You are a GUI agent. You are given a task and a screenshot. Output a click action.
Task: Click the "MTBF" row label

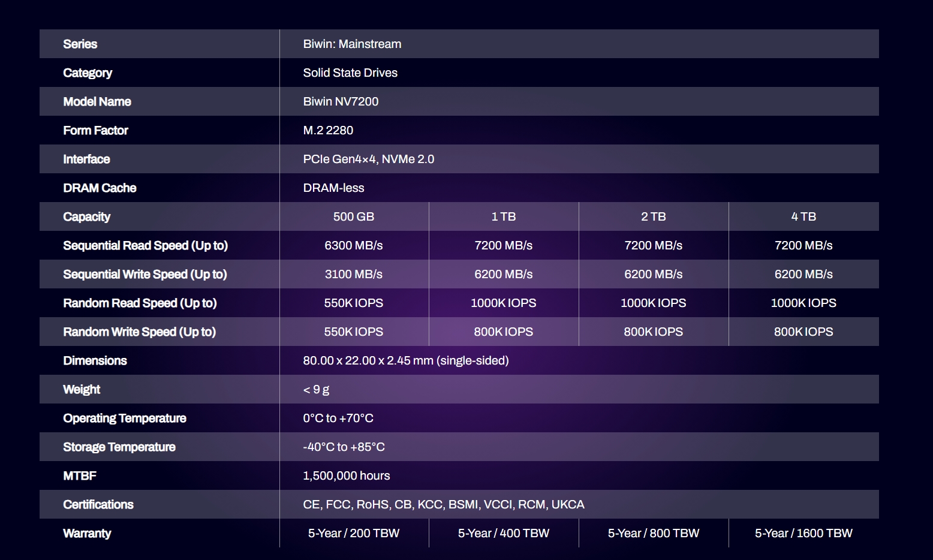(x=80, y=475)
